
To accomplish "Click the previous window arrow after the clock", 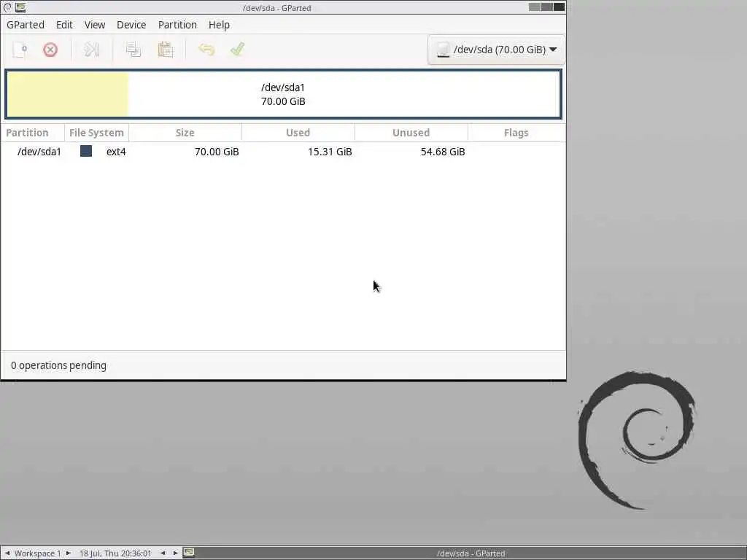I will pos(163,553).
